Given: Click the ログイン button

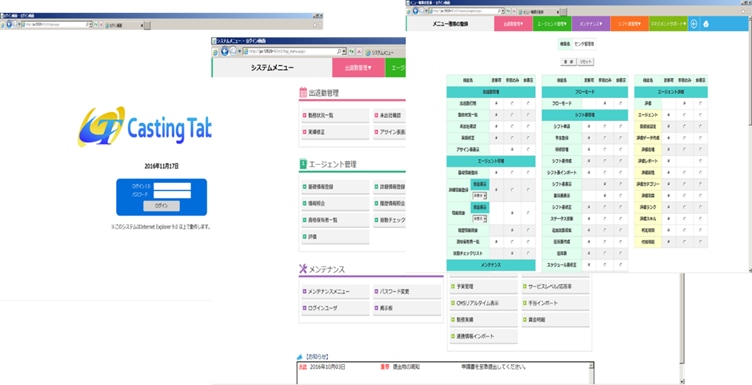Looking at the screenshot, I should tap(162, 206).
